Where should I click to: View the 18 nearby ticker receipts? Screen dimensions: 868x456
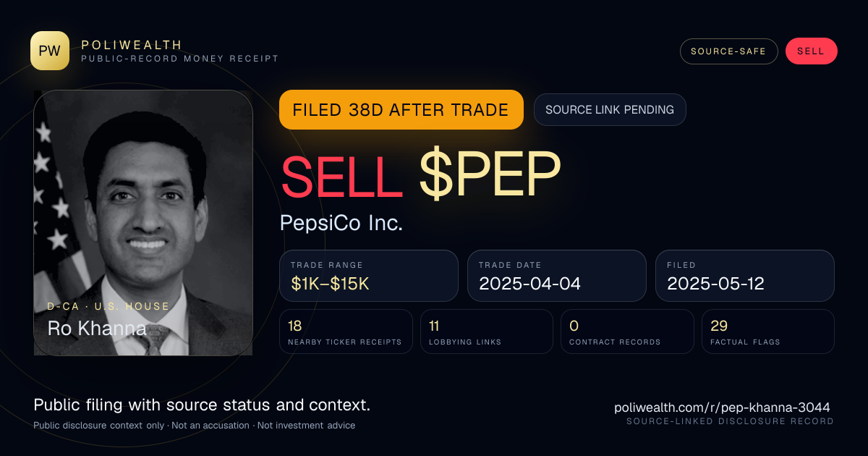(346, 332)
